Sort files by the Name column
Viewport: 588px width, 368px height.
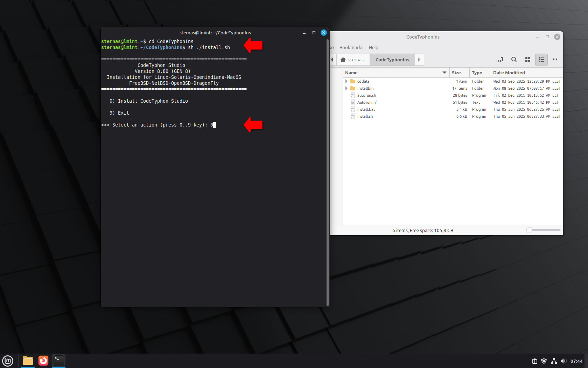tap(396, 73)
